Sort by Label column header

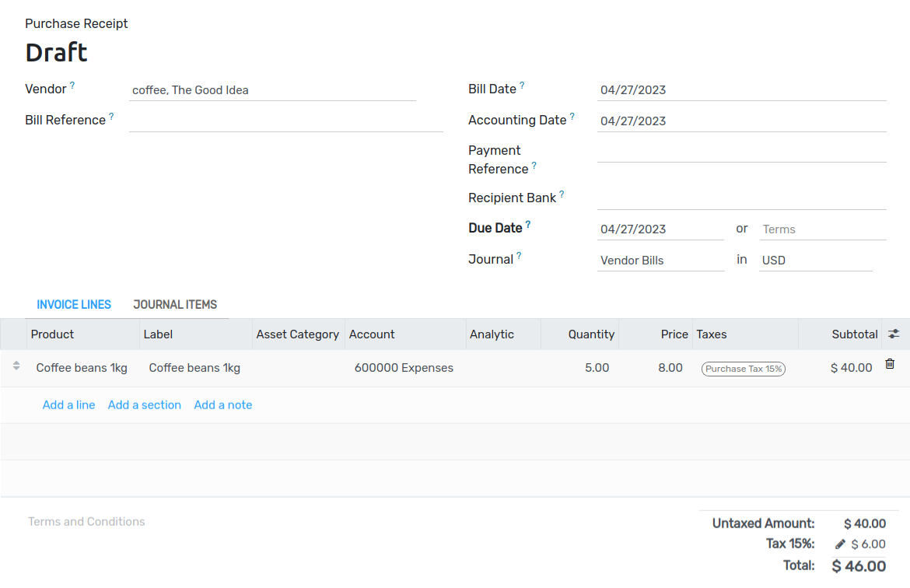(x=195, y=334)
